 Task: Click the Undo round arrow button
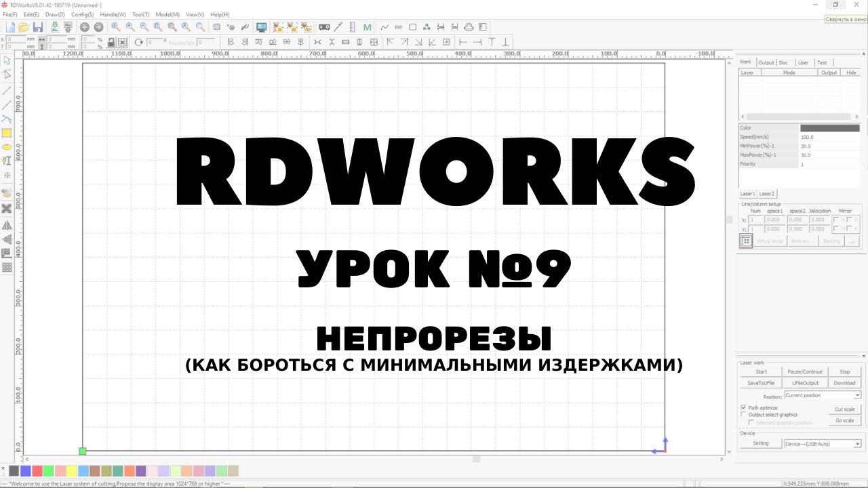click(x=85, y=27)
